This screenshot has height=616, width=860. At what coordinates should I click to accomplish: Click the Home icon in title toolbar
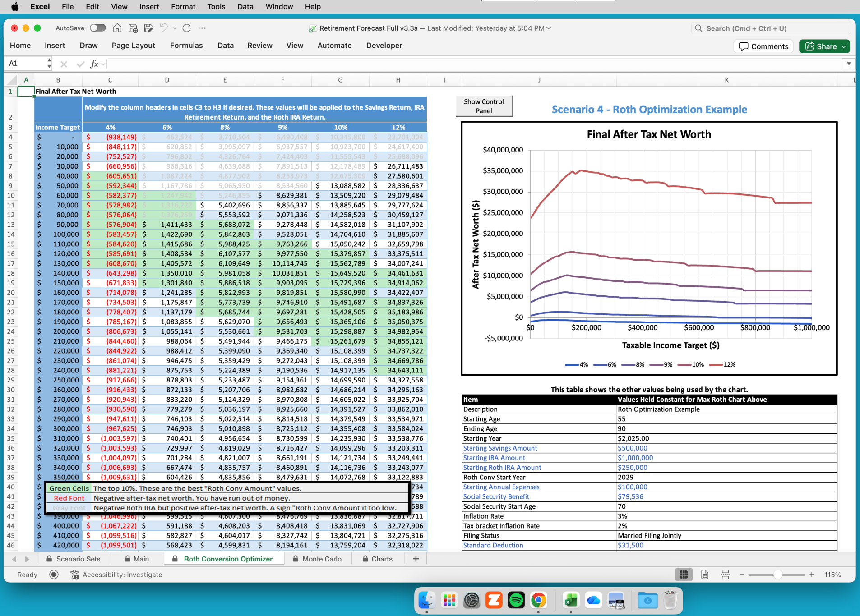tap(117, 28)
